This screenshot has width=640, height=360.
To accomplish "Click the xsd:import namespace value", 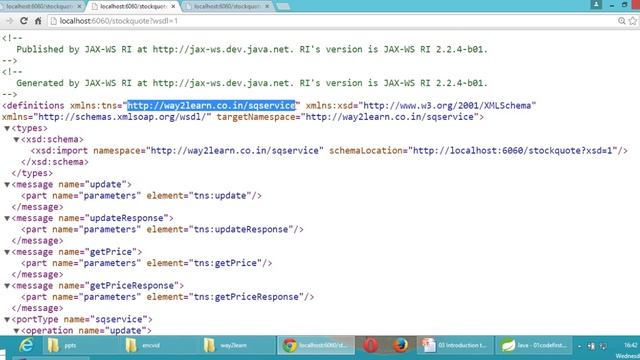I will point(235,151).
